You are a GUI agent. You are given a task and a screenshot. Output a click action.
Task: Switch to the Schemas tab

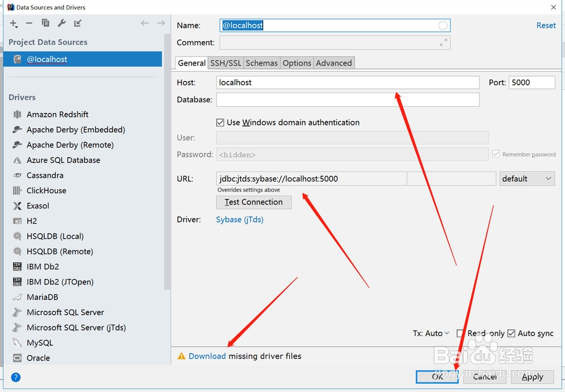tap(262, 63)
